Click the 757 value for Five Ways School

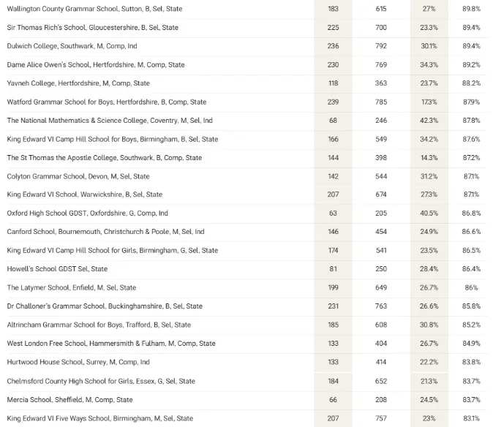click(381, 419)
